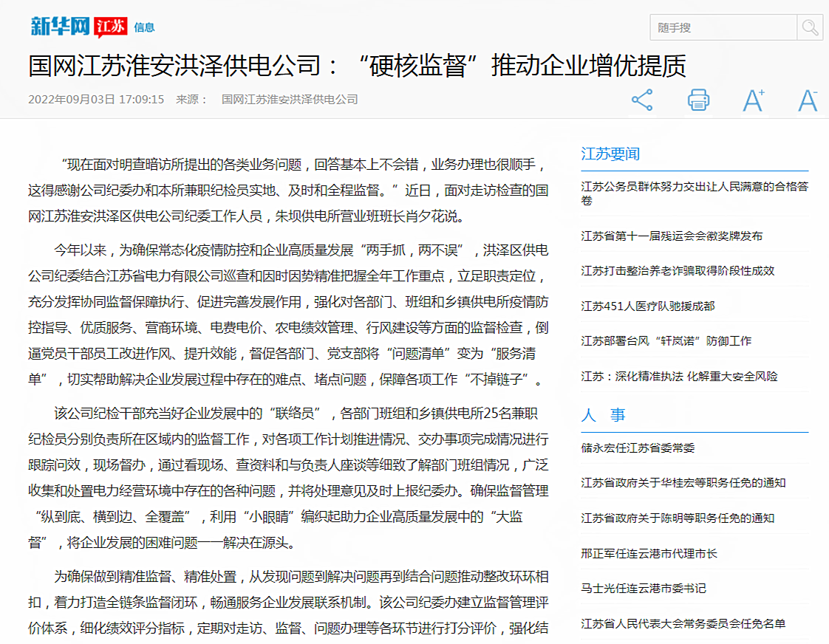
Task: Open 储永宏任江苏省委常委 personnel notice
Action: tap(638, 448)
